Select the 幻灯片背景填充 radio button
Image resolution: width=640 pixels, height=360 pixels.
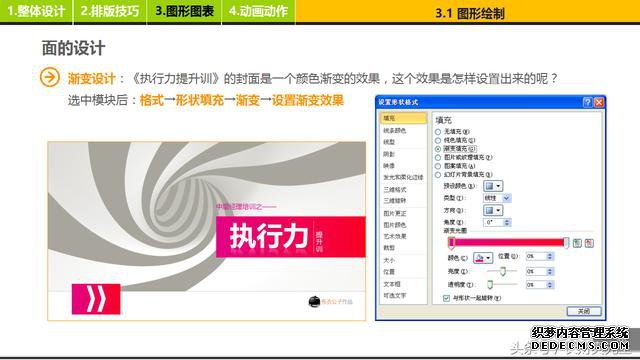click(x=438, y=175)
